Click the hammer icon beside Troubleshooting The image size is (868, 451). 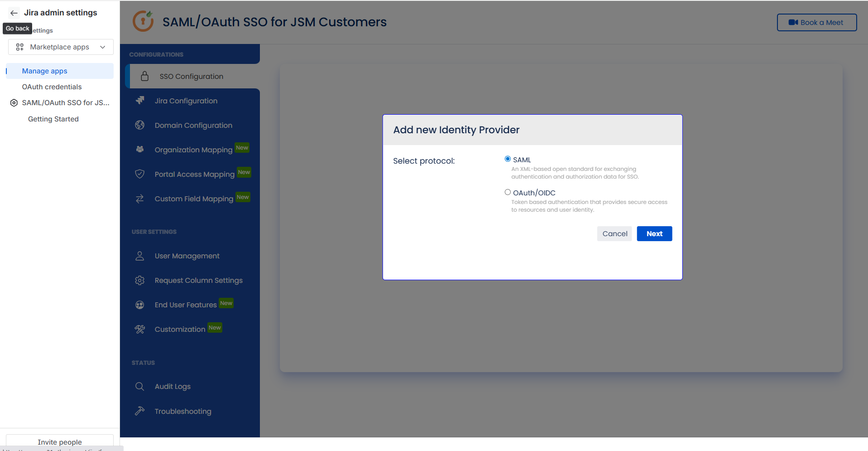tap(140, 411)
